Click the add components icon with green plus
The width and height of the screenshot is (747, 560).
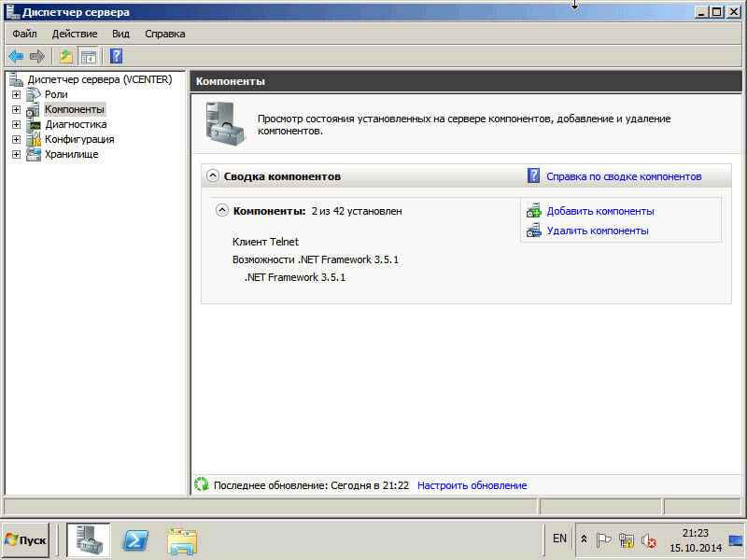534,211
